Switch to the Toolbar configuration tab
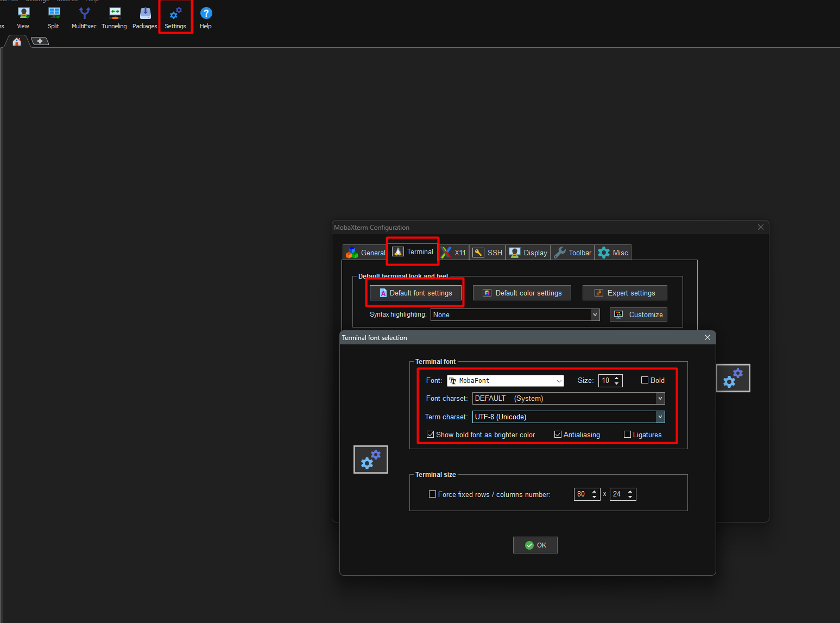The height and width of the screenshot is (623, 840). pyautogui.click(x=573, y=253)
